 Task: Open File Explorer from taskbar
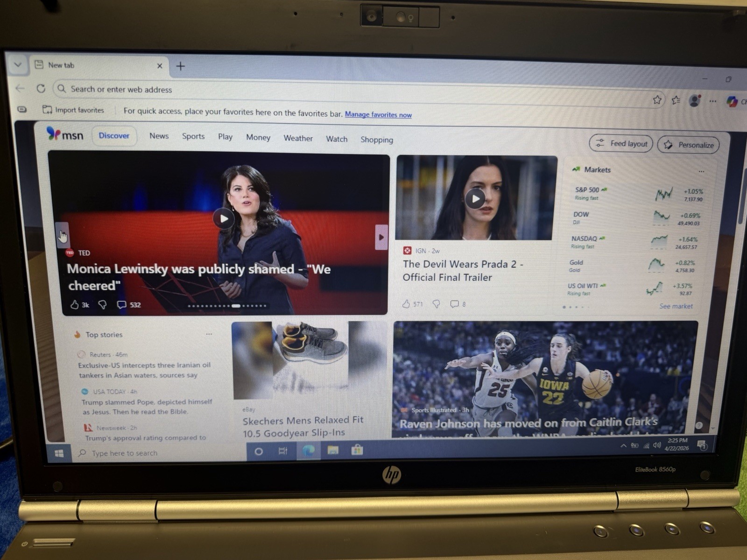click(333, 450)
